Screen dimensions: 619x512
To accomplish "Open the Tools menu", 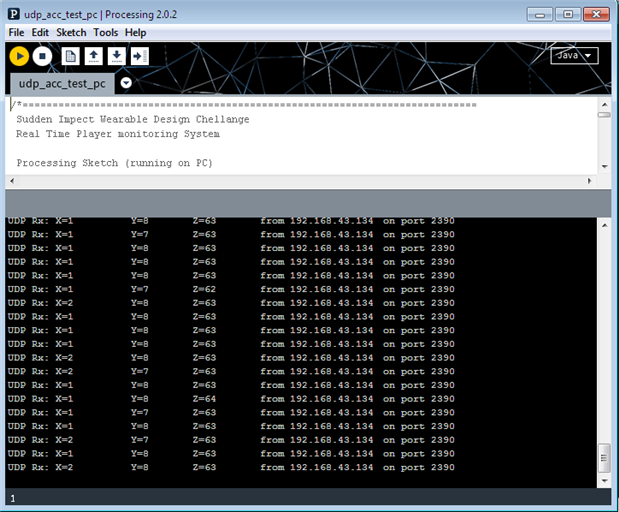I will 105,32.
